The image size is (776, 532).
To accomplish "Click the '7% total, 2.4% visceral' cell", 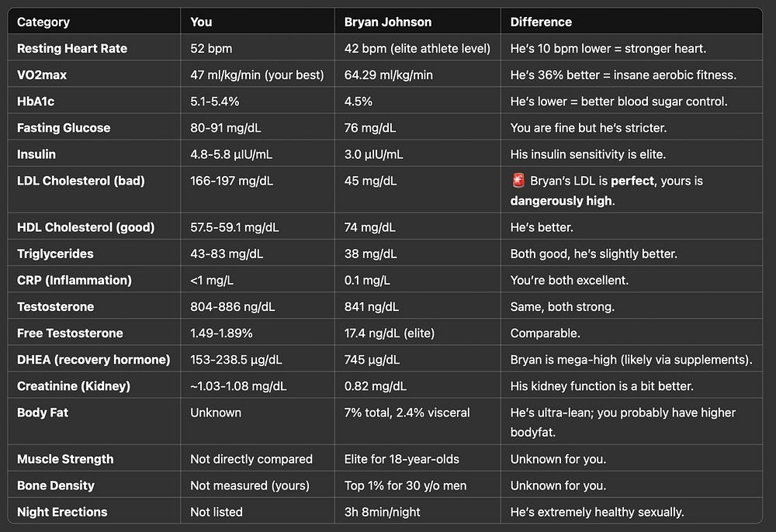I will (x=407, y=413).
